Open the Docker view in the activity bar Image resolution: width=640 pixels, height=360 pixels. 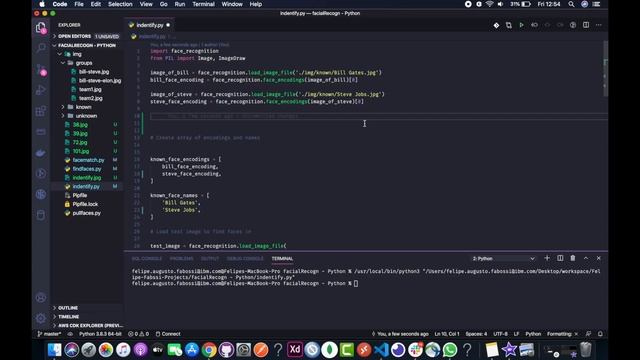click(41, 153)
